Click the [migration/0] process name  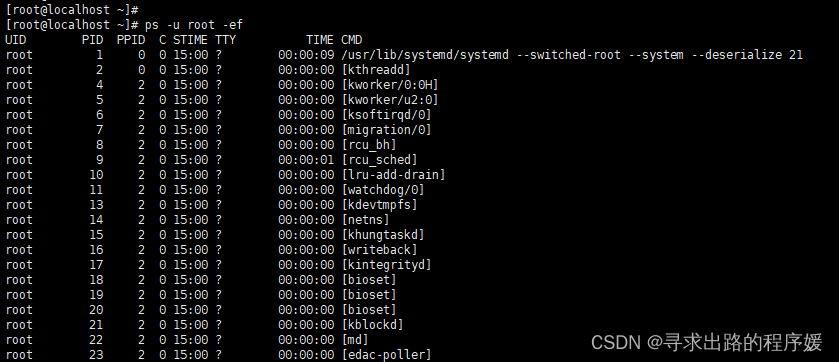[x=386, y=129]
